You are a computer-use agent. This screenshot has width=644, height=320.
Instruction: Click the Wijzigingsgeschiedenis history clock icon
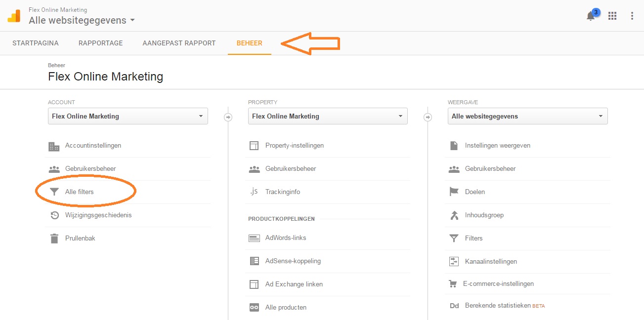click(54, 215)
